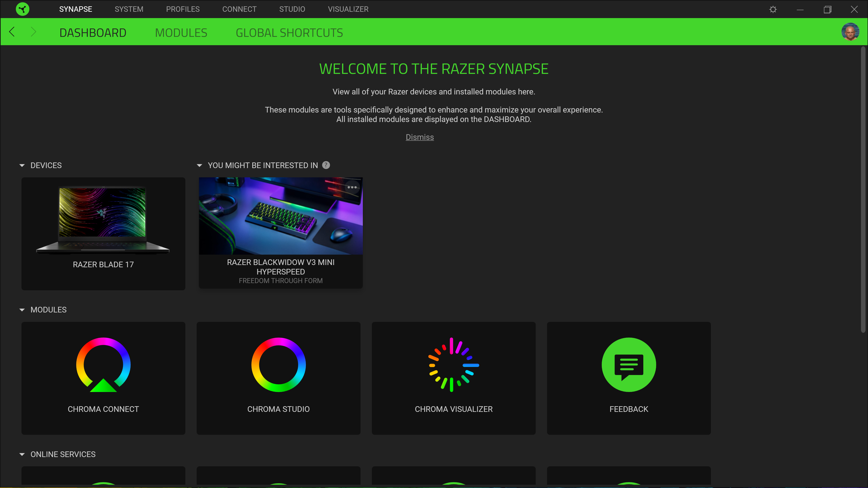Launch the Chroma Connect module icon
Viewport: 868px width, 488px height.
103,365
